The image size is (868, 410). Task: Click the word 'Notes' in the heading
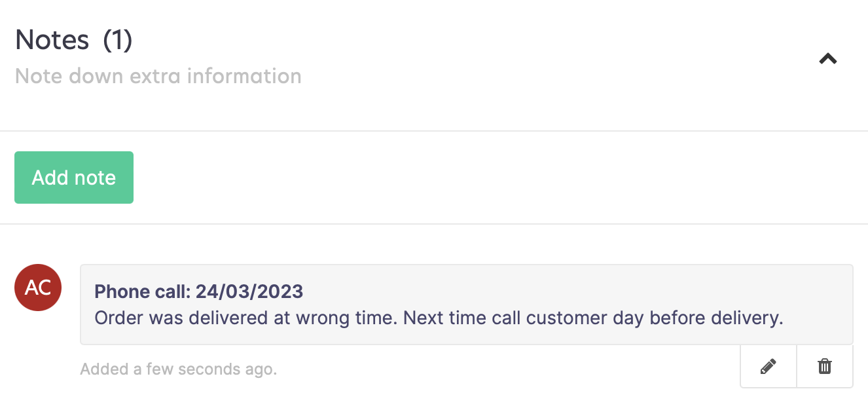(52, 40)
